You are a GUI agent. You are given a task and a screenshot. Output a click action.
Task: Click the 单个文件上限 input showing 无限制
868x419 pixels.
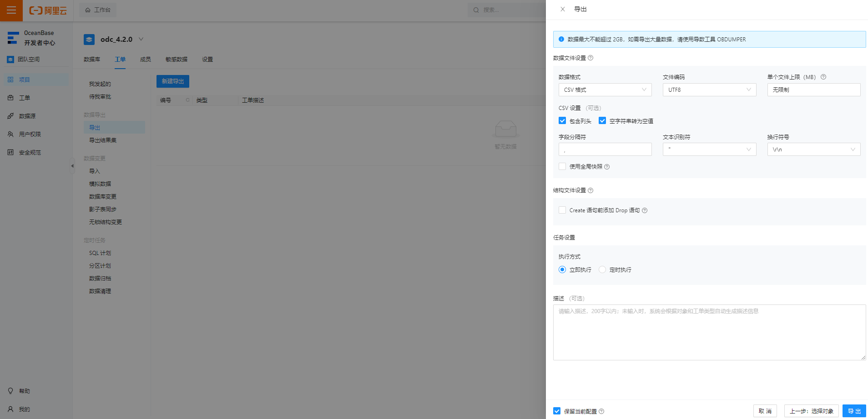click(x=814, y=90)
